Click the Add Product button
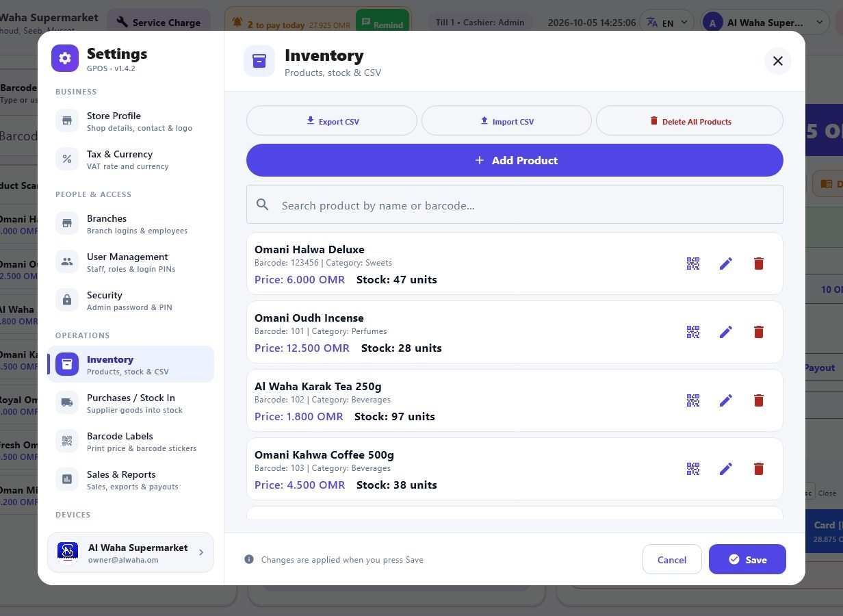 pyautogui.click(x=515, y=160)
